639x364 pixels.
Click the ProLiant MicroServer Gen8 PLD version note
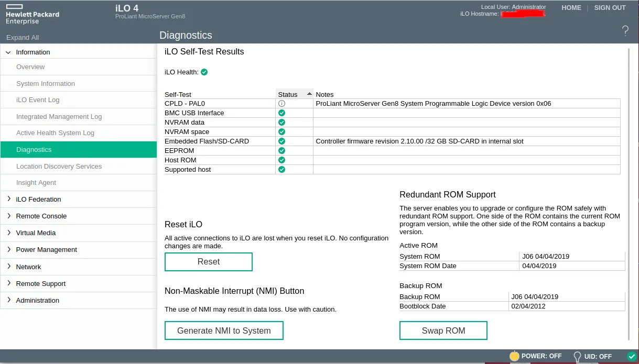434,104
